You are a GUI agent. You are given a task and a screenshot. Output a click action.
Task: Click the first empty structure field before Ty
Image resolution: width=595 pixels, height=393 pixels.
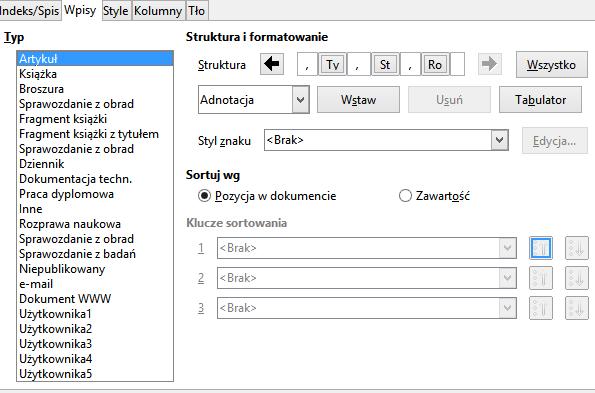click(307, 64)
